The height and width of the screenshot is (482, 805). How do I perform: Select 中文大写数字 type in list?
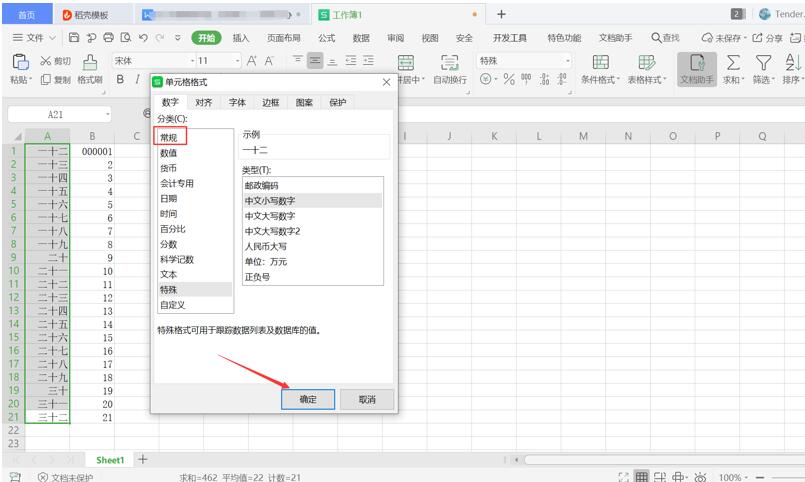(x=313, y=216)
